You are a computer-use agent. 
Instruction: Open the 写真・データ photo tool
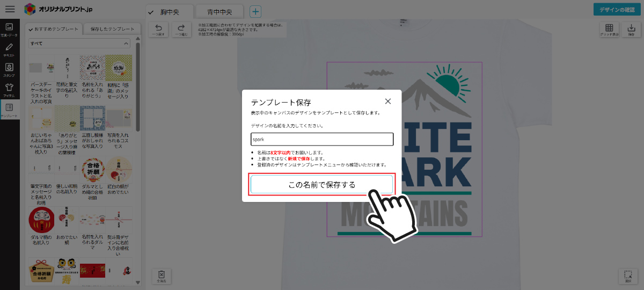coord(9,30)
